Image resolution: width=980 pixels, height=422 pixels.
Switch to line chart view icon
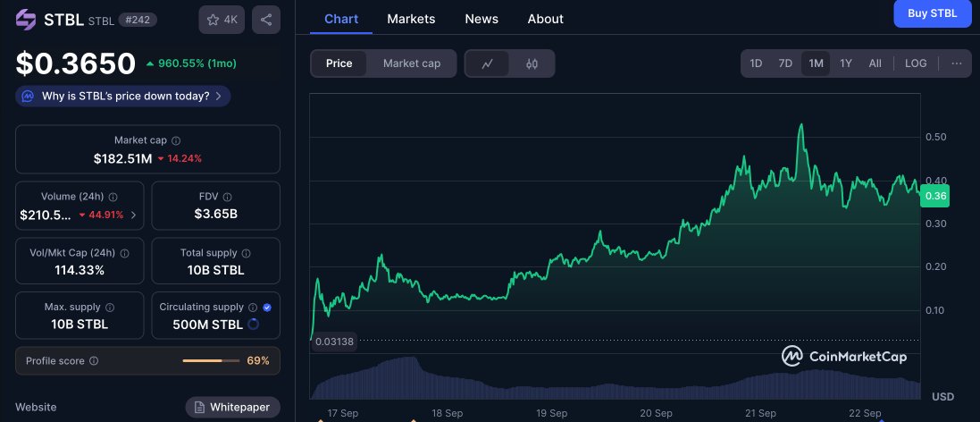pos(488,63)
